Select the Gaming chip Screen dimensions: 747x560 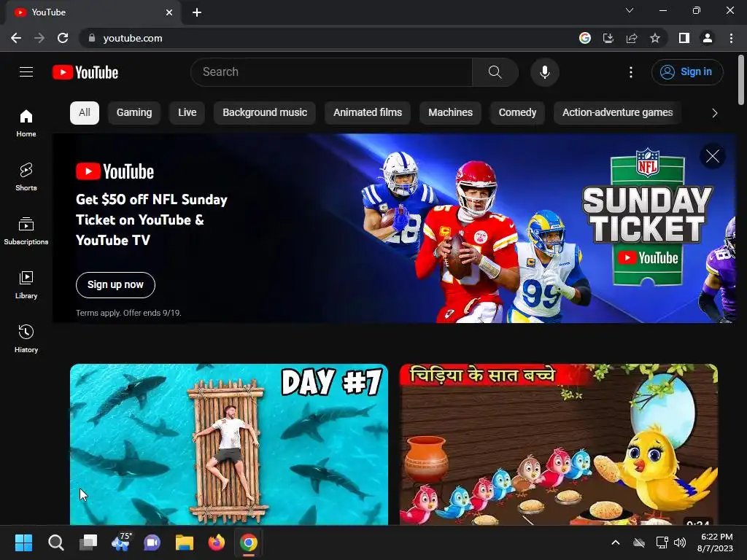click(x=134, y=113)
